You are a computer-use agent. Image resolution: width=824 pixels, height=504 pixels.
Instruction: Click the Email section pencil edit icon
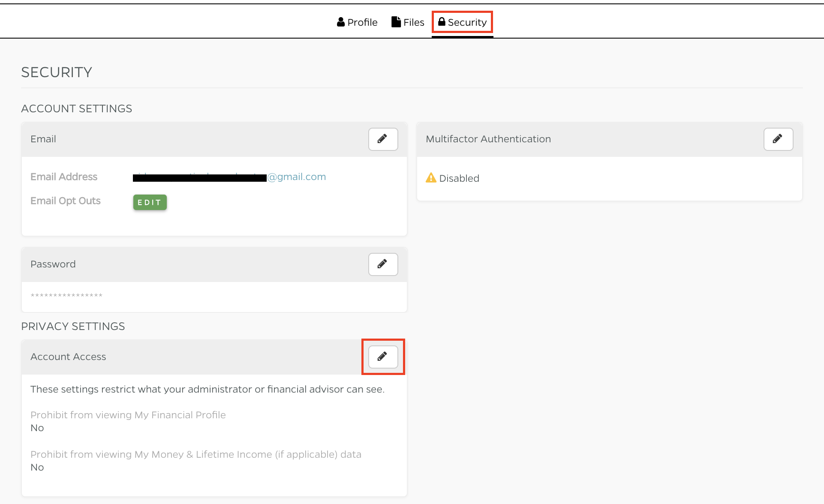(x=383, y=139)
